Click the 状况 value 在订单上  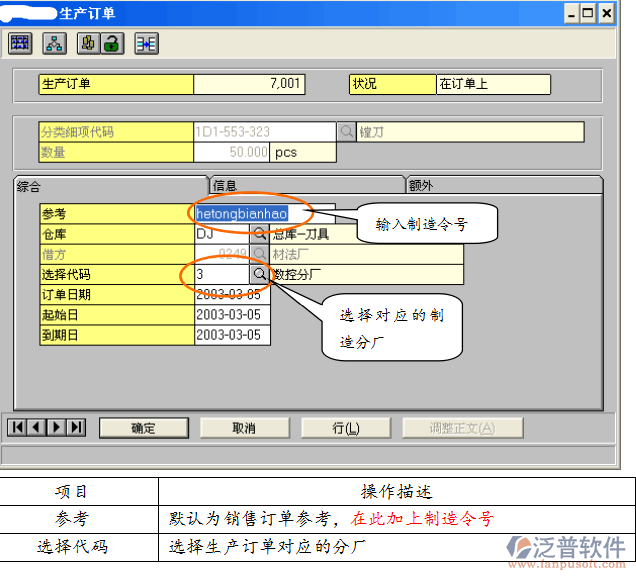click(493, 84)
